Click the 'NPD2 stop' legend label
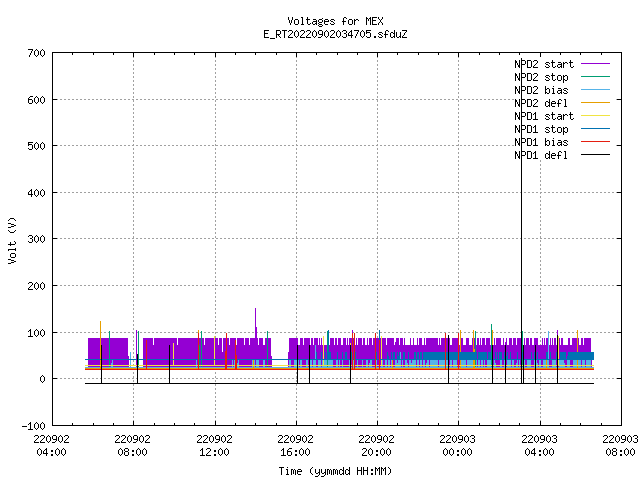Screen dimensions: 640x480 (541, 77)
